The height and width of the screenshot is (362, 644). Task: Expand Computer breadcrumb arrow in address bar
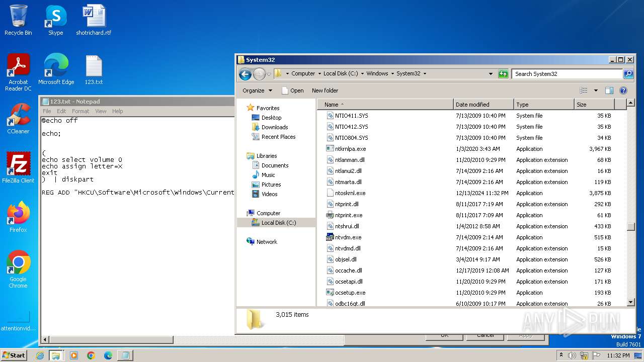319,73
